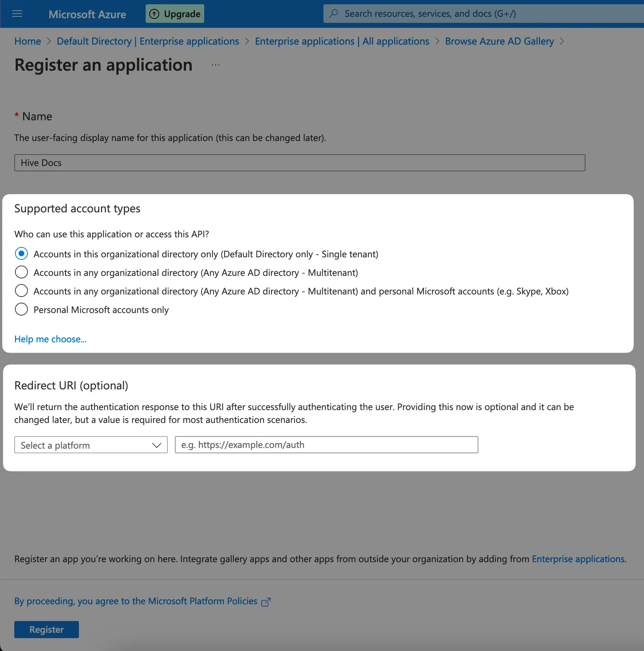Select Personal Microsoft accounts only option
The image size is (644, 651).
[x=21, y=309]
